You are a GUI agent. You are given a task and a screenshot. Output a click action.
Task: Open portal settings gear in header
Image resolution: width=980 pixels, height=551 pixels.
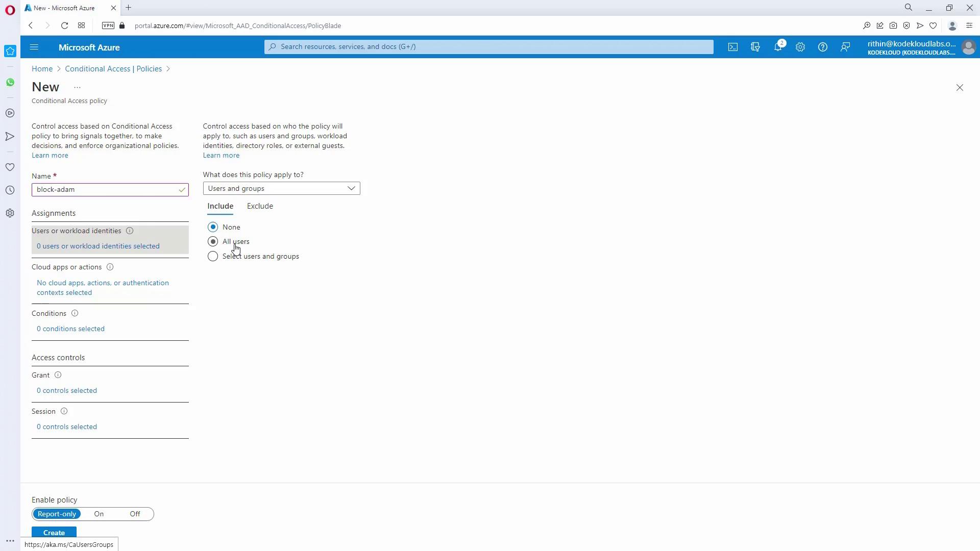click(x=800, y=47)
